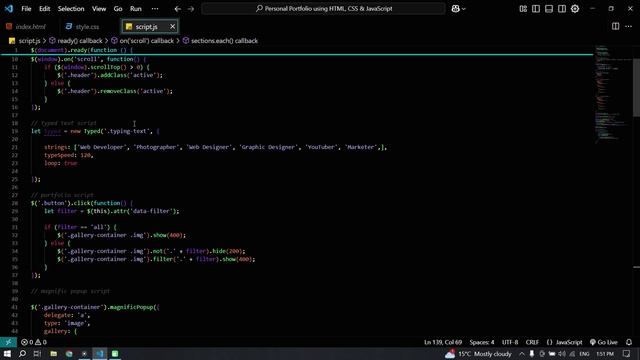Open the green app taskbar icon

coord(115,353)
